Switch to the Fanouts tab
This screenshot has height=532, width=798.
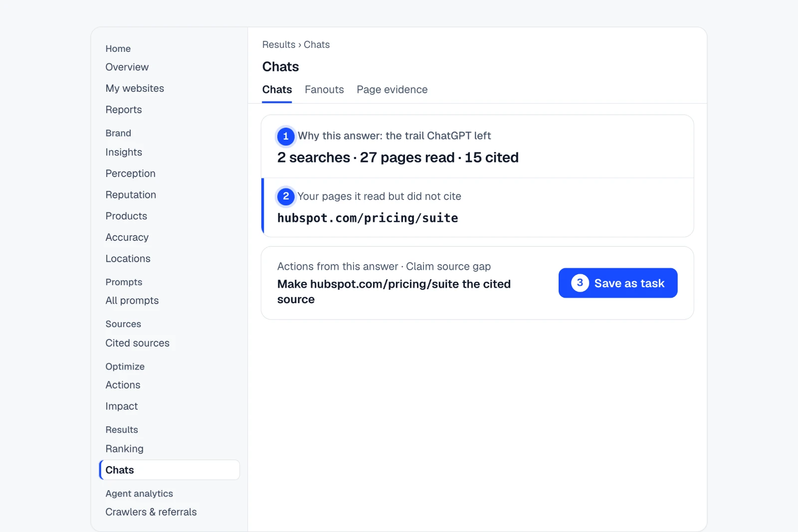(x=324, y=90)
